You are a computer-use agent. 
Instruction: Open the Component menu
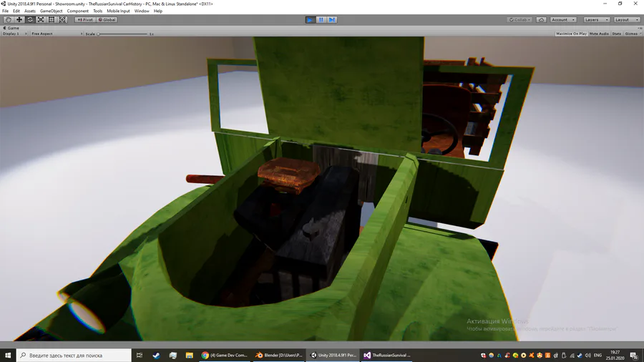click(77, 11)
